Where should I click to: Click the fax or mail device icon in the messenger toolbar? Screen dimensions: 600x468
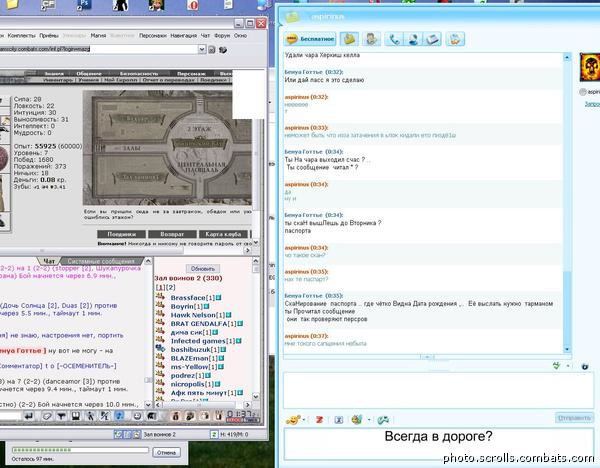click(432, 39)
